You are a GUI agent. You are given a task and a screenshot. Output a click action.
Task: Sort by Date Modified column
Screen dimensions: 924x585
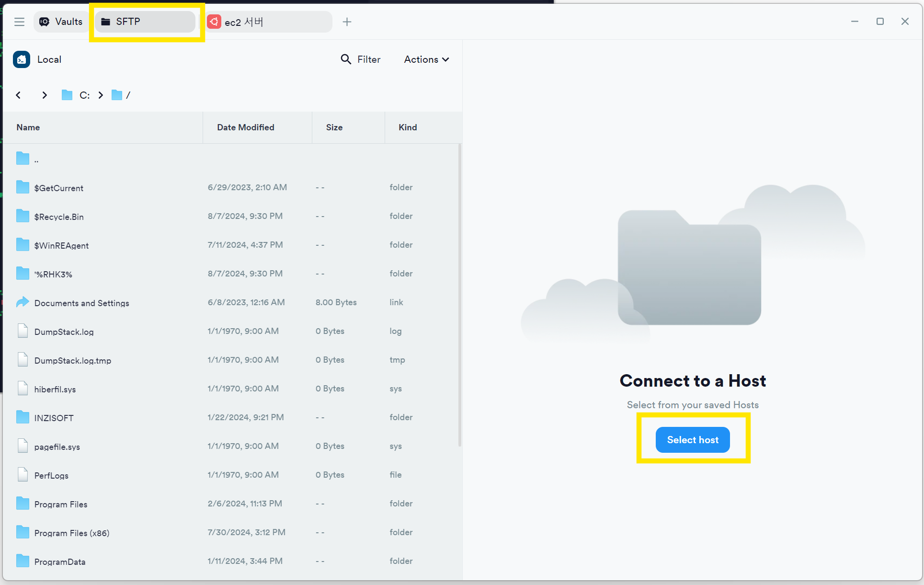pos(246,127)
